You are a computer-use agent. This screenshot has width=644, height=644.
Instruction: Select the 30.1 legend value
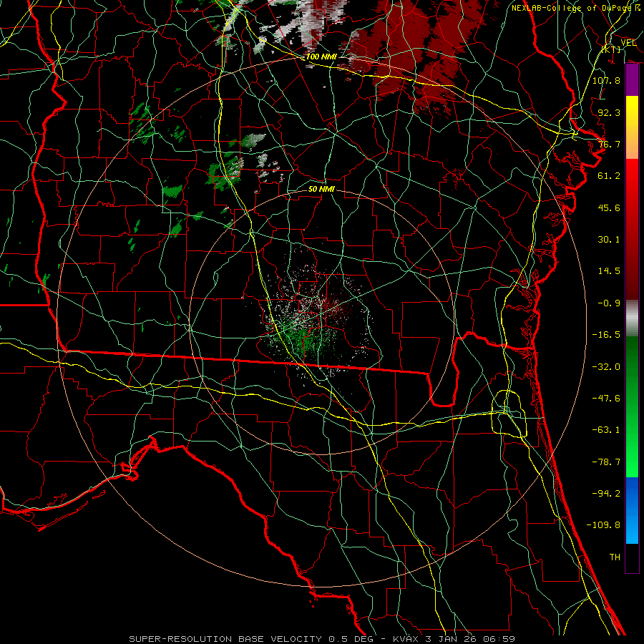pyautogui.click(x=609, y=240)
